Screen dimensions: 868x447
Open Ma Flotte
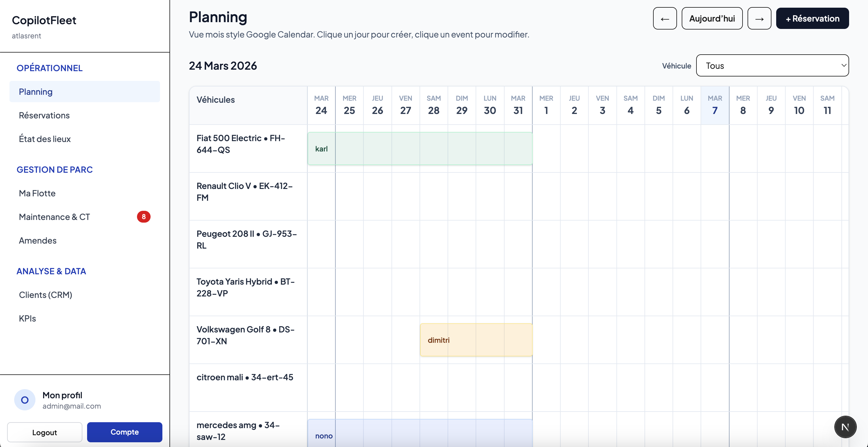tap(37, 193)
